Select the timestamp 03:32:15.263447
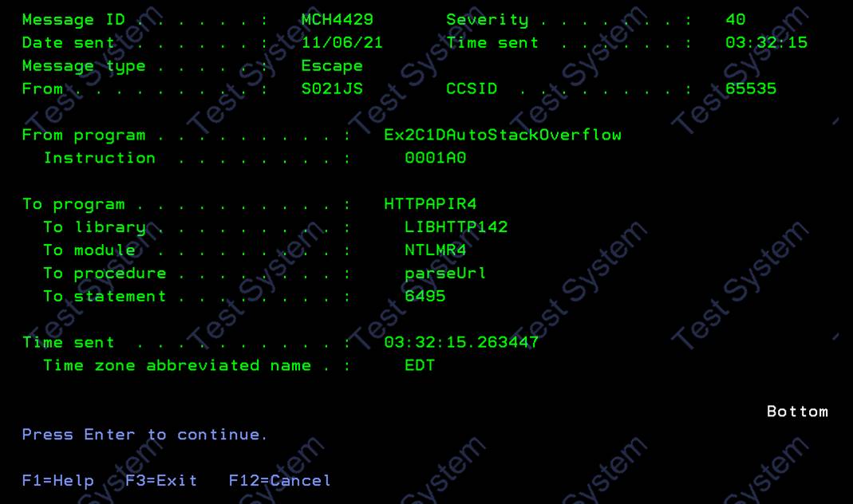 (x=461, y=342)
